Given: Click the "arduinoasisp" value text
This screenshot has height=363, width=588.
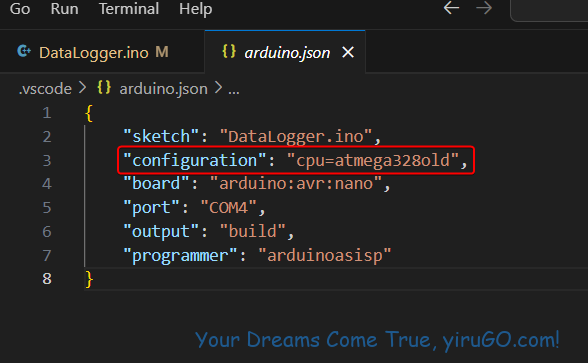Looking at the screenshot, I should [325, 256].
